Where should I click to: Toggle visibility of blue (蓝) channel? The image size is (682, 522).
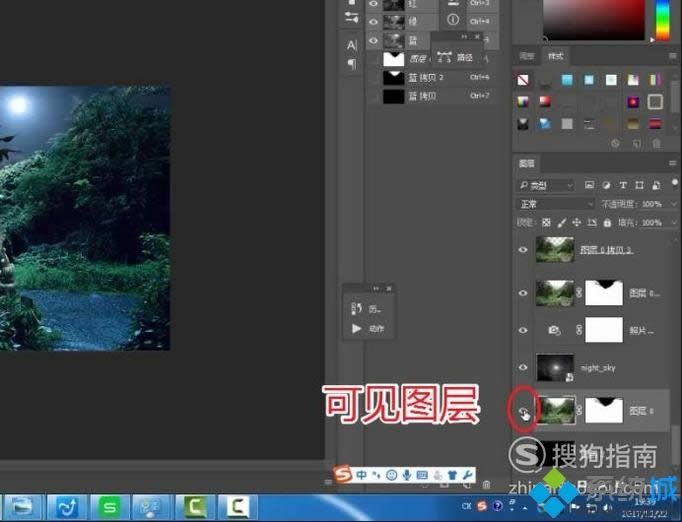click(373, 40)
